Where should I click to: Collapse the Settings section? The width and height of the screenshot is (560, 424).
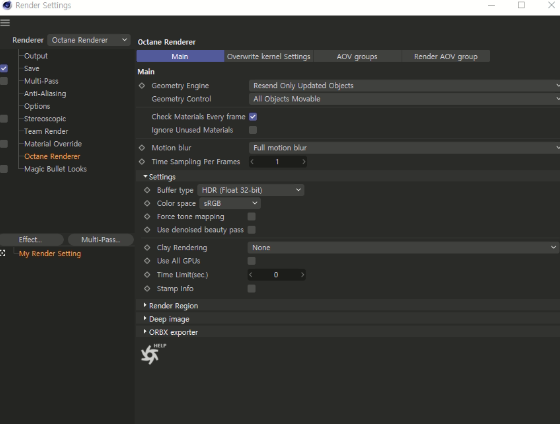(145, 176)
